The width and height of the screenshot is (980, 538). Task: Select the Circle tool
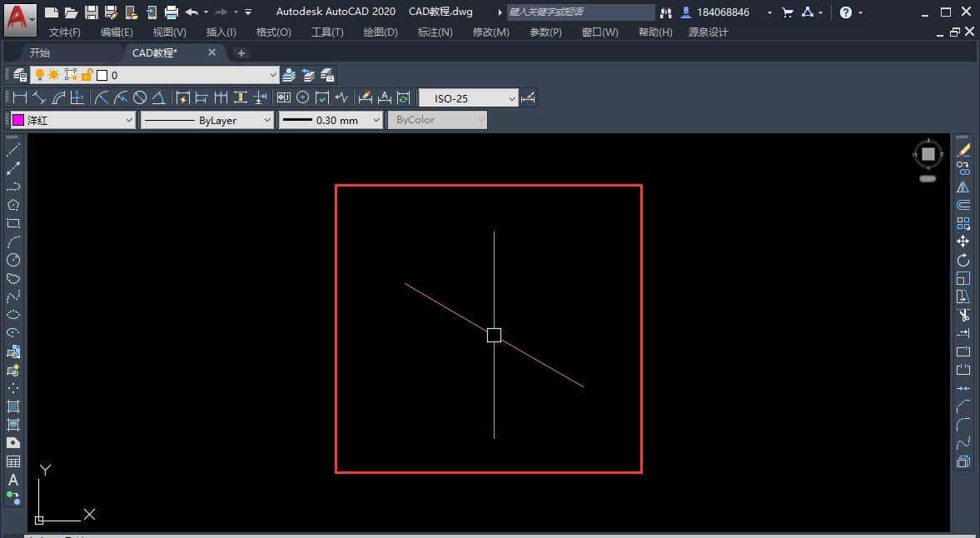tap(12, 260)
